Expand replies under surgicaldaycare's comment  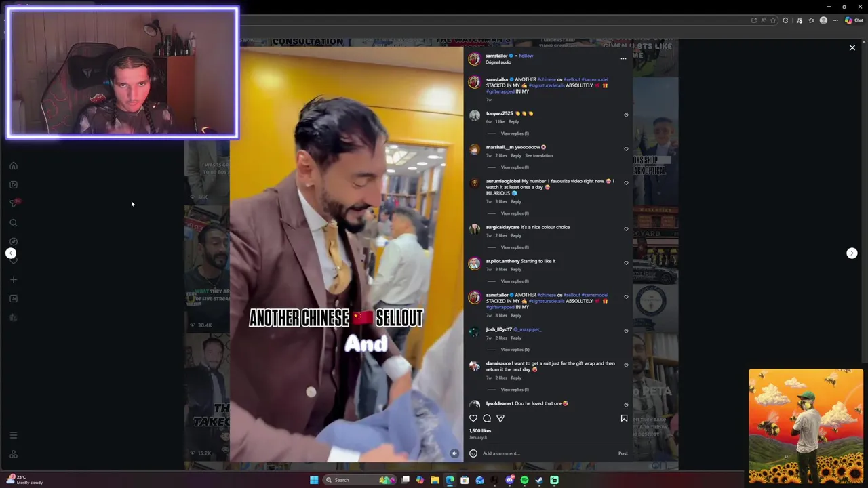pyautogui.click(x=515, y=247)
